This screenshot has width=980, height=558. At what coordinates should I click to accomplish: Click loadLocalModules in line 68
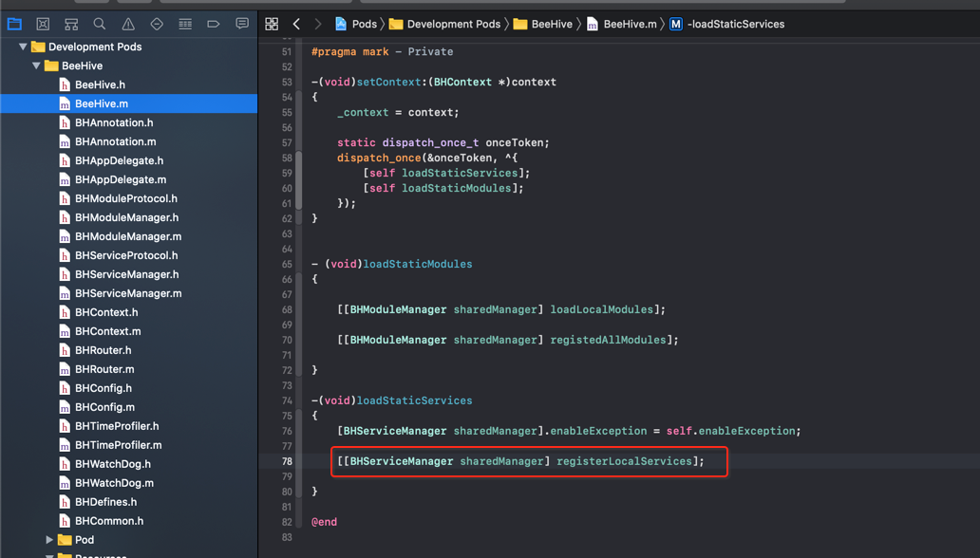pos(602,309)
